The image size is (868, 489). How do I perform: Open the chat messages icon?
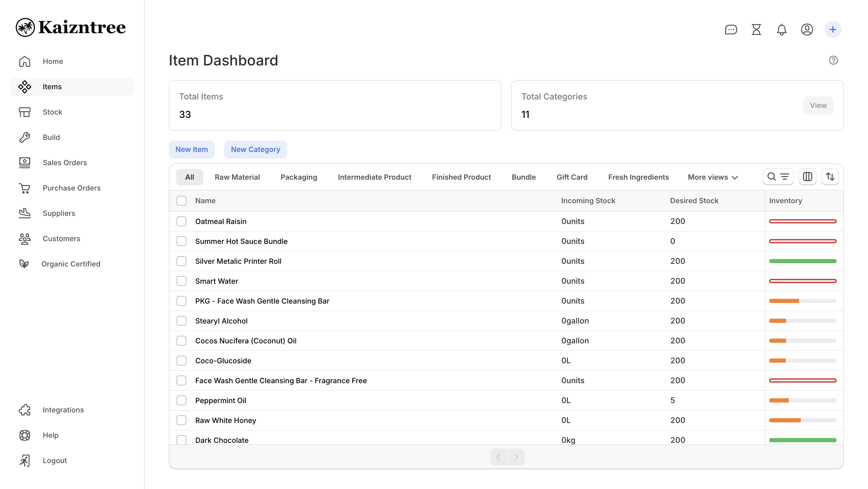[x=731, y=30]
